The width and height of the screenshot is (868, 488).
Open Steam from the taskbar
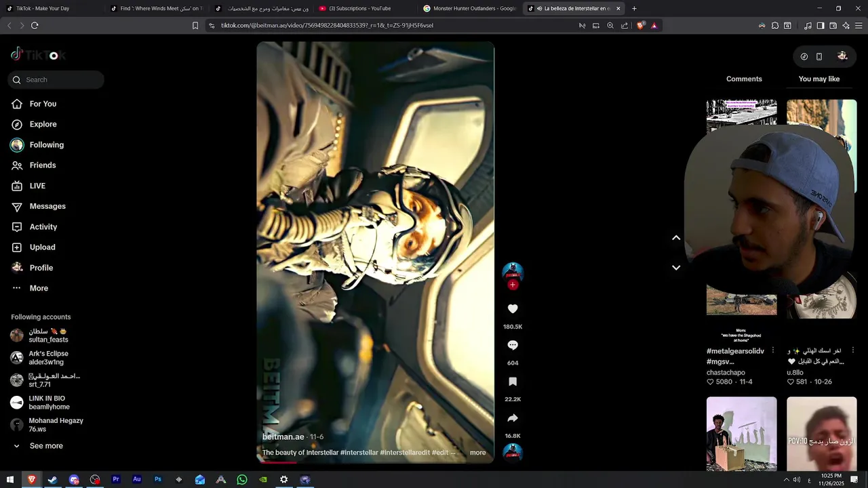[52, 479]
